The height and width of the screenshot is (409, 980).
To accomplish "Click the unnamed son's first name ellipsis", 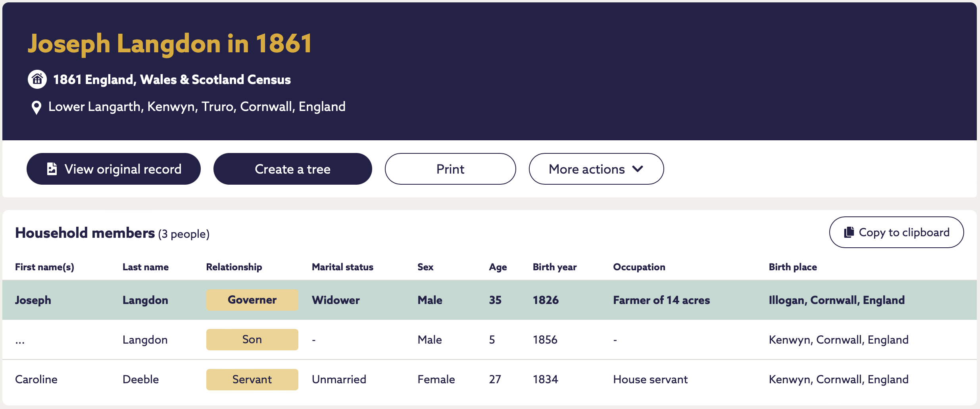I will pyautogui.click(x=20, y=342).
